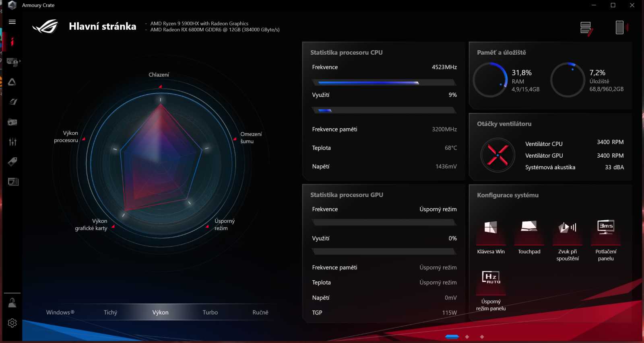Open Aura Sync triangle icon
Viewport: 644px width, 343px height.
12,82
